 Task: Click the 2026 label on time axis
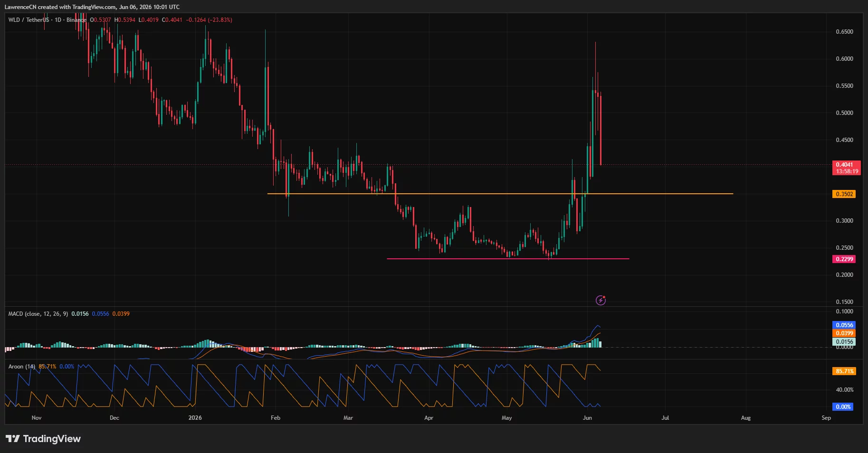coord(195,418)
